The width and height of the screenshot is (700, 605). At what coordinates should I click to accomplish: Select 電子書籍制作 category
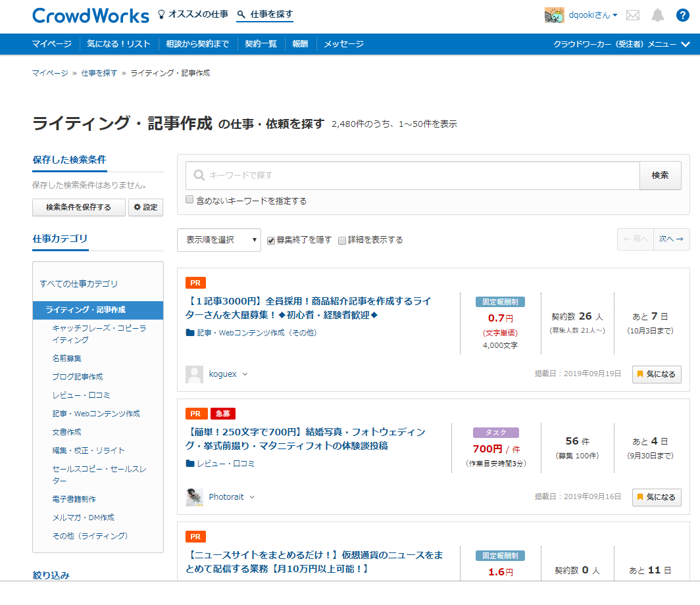point(74,499)
